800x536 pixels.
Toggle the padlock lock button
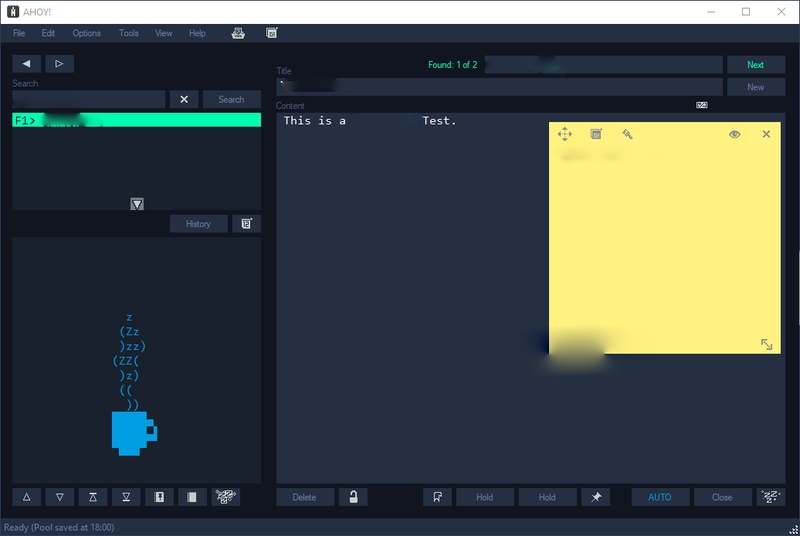click(353, 497)
